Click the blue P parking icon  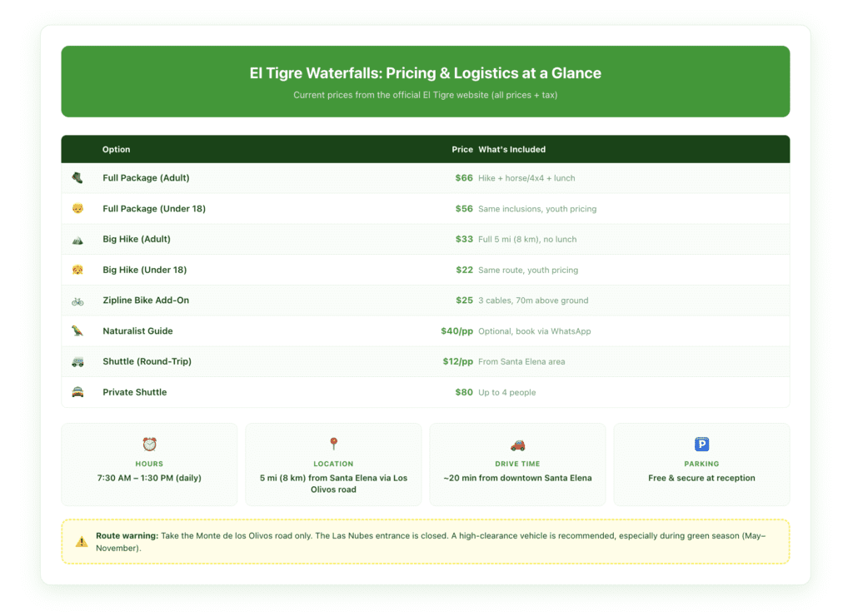pos(701,445)
